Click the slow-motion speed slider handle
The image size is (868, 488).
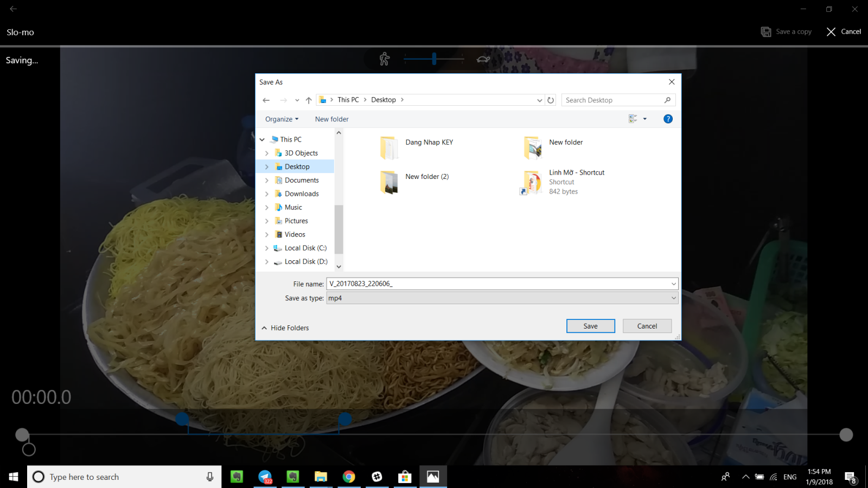[x=434, y=59]
